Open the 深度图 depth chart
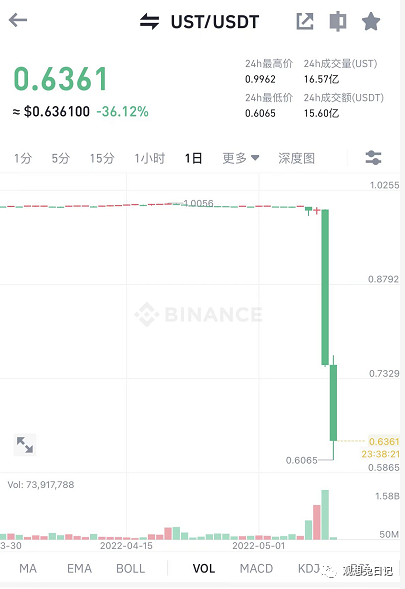The image size is (405, 589). coord(296,158)
